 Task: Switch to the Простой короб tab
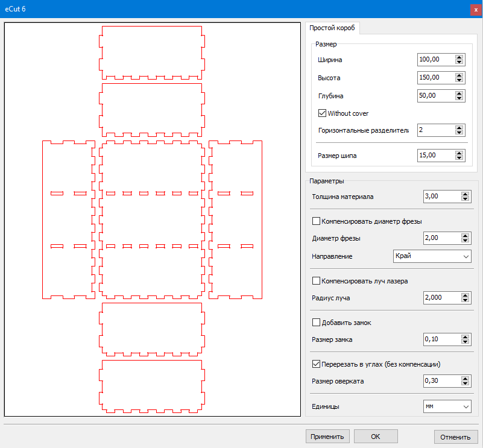point(332,28)
